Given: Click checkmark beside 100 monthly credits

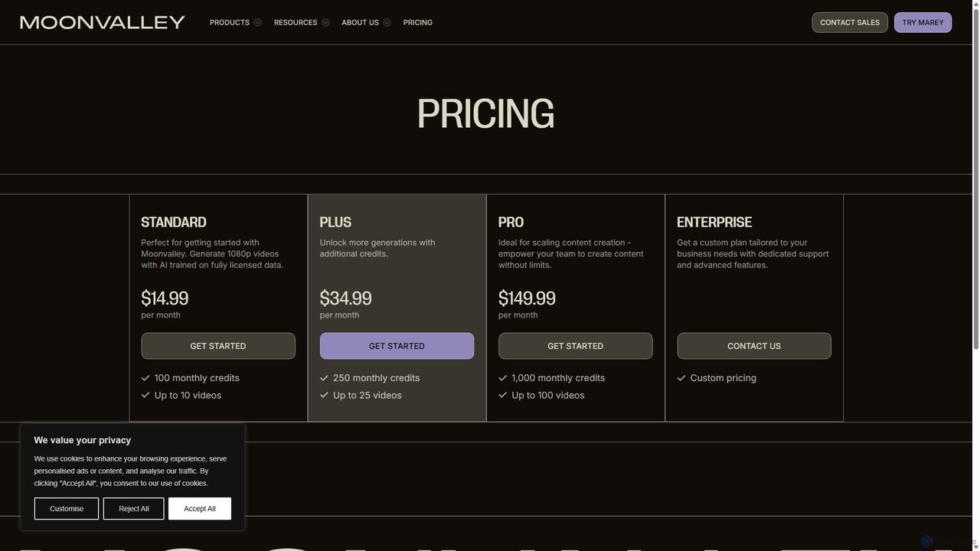Looking at the screenshot, I should (x=145, y=378).
